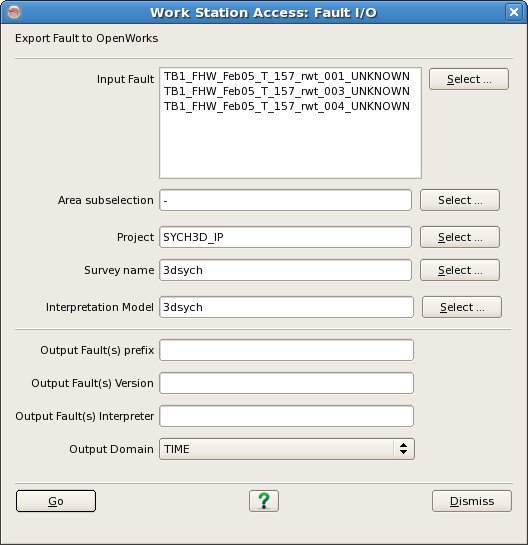Image resolution: width=528 pixels, height=545 pixels.
Task: Open the Output Domain TIME dropdown
Action: pyautogui.click(x=287, y=449)
